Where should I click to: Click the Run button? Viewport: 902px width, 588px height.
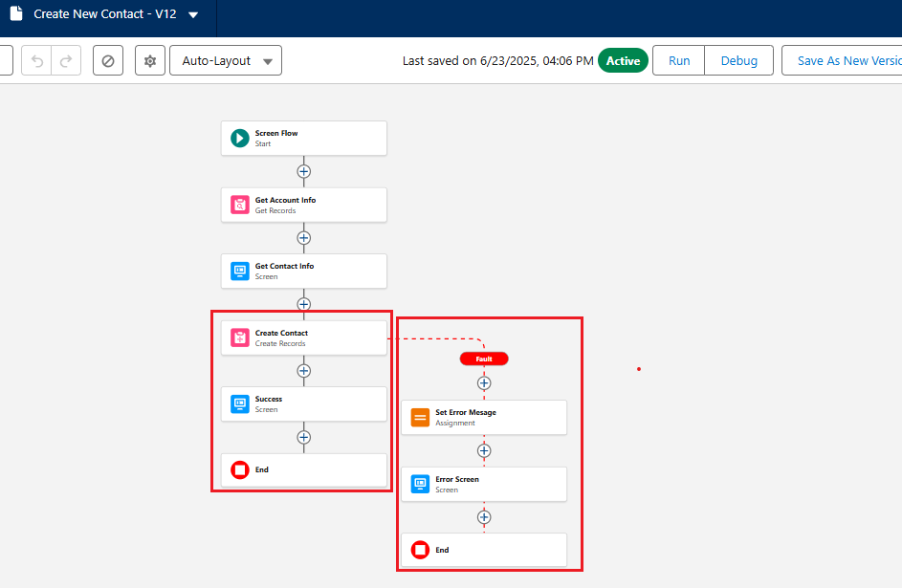679,61
